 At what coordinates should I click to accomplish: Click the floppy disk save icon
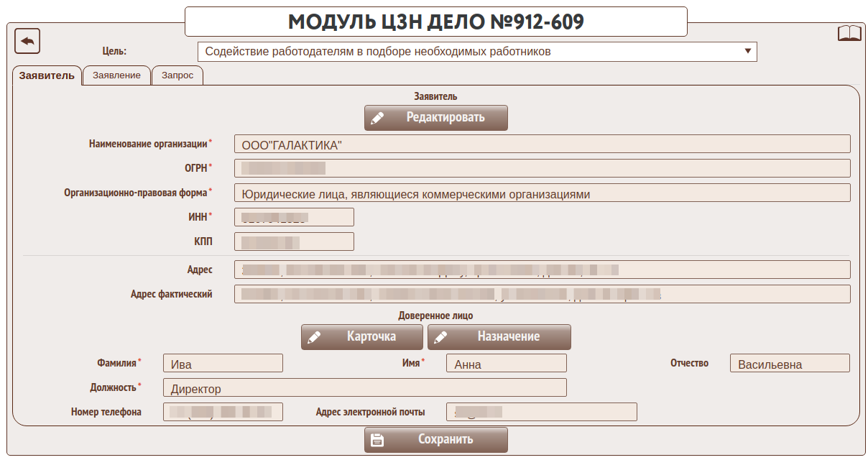coord(378,440)
